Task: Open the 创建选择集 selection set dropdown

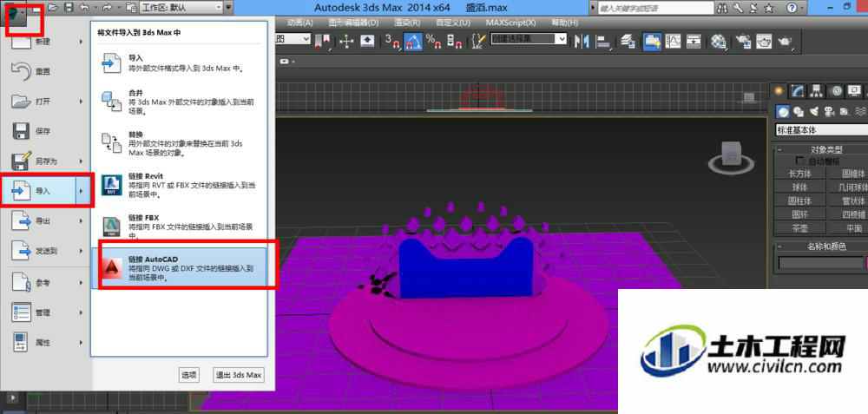Action: click(x=529, y=39)
